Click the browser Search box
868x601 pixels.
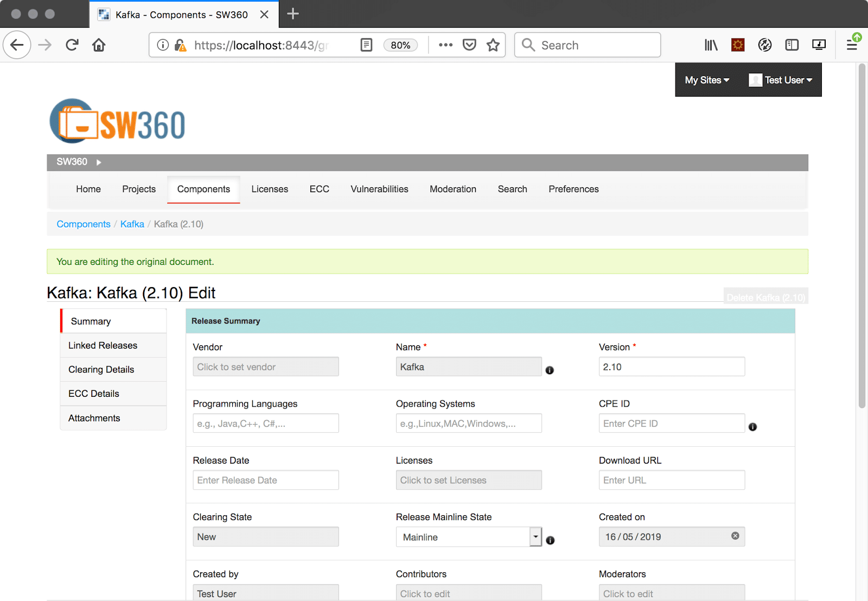[x=588, y=45]
